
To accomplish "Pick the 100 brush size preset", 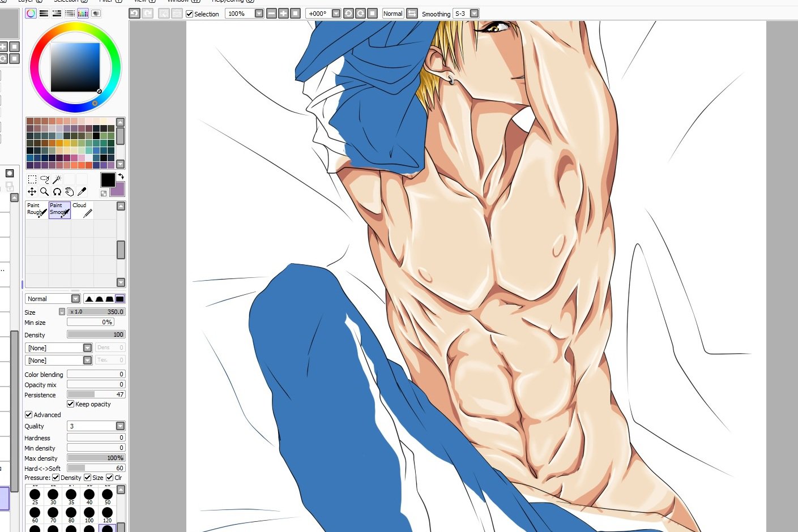I will (89, 514).
